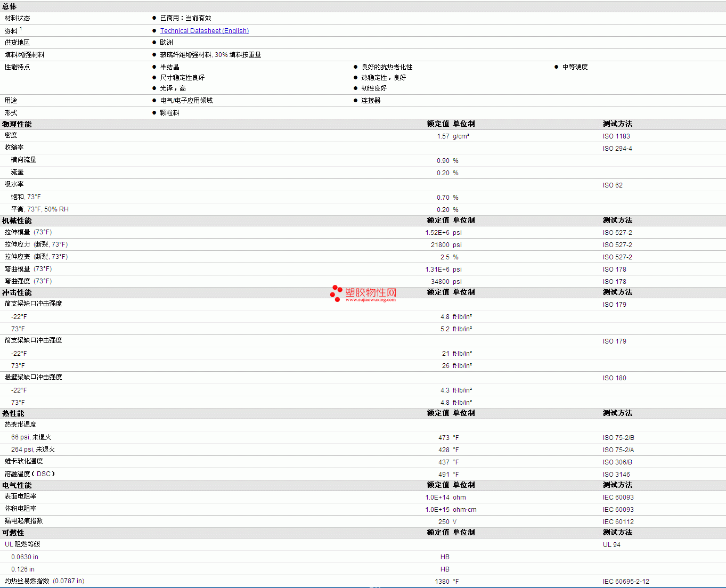Select the ISO 294-4 test method
726x588 pixels.
click(x=617, y=149)
